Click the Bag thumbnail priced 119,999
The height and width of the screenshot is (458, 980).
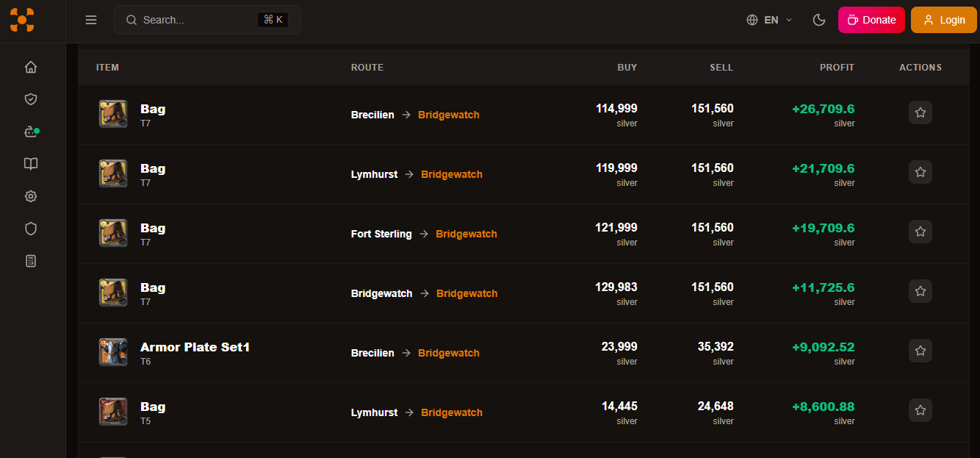point(113,173)
